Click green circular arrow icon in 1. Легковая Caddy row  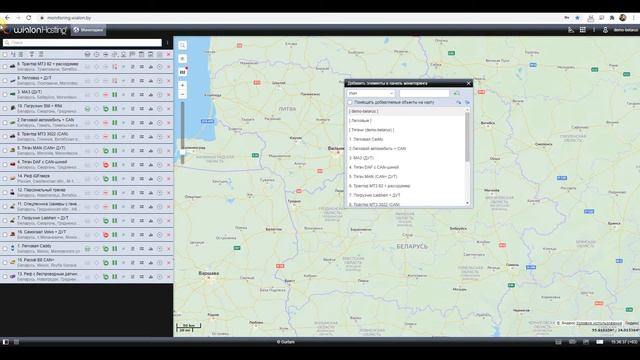(x=106, y=249)
